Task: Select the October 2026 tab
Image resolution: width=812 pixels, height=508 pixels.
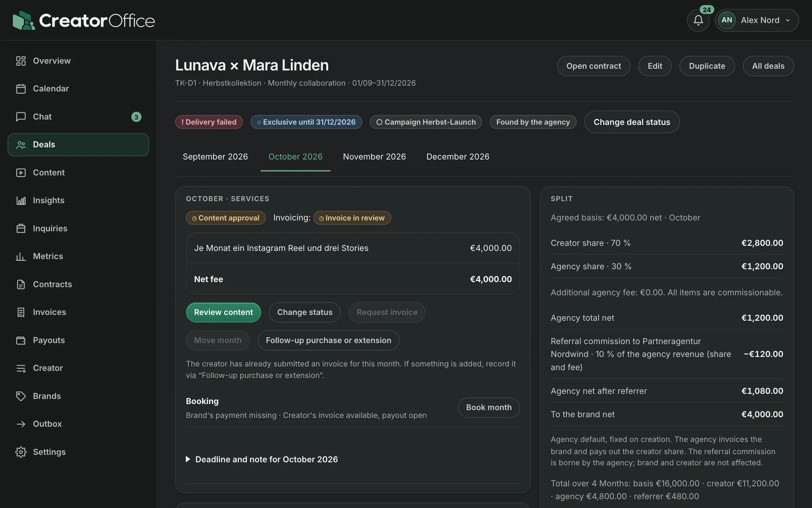Action: [295, 157]
